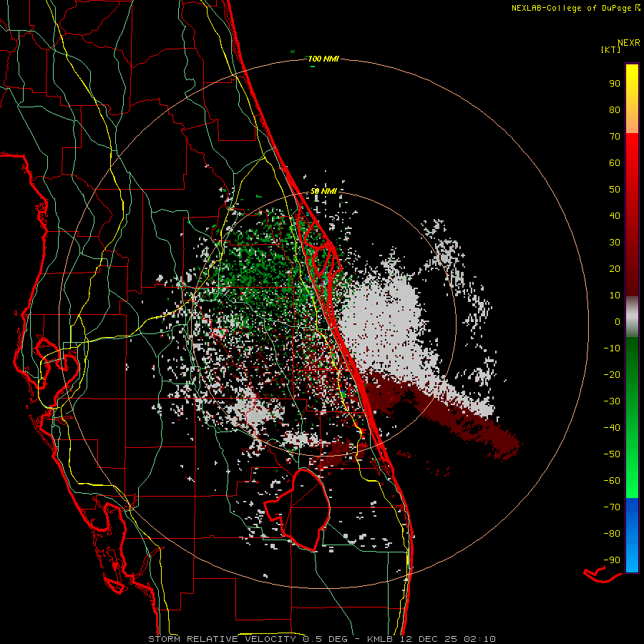Click the -20 value on the velocity scale

(612, 375)
